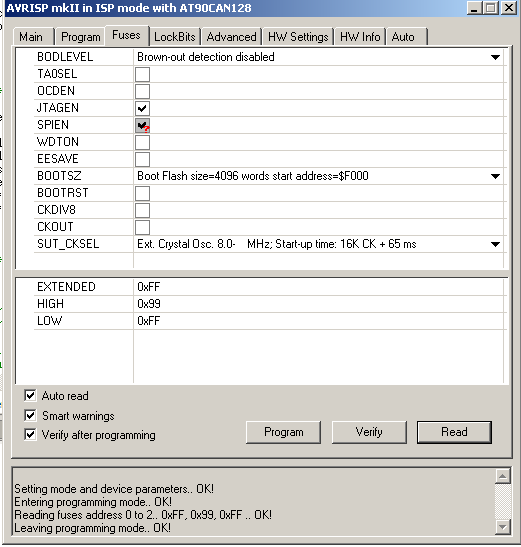Click the BOOTSZ fuse label
521x547 pixels.
point(59,176)
